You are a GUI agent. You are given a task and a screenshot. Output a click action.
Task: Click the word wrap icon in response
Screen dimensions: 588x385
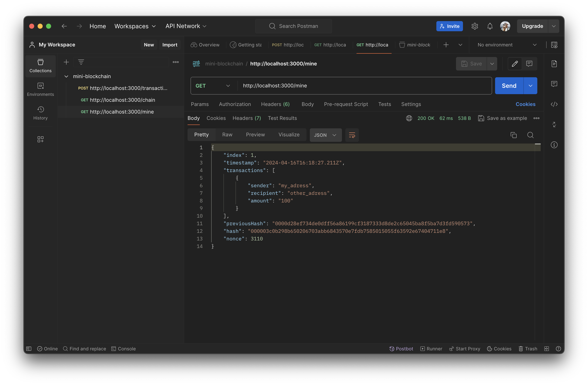352,135
